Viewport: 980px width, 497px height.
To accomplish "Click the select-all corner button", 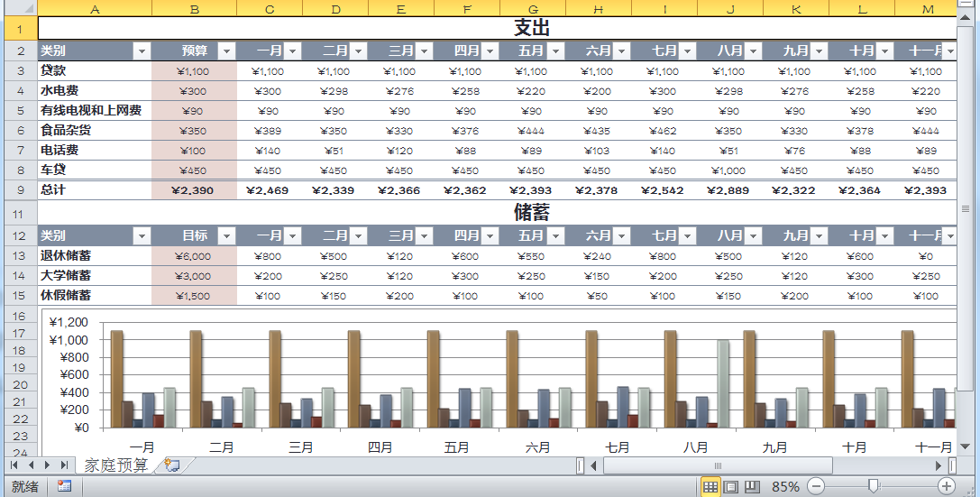I will (20, 8).
